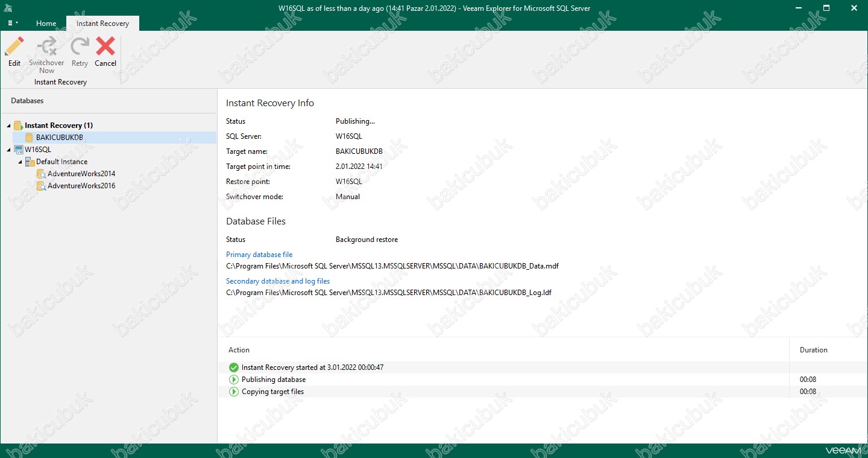This screenshot has height=458, width=868.
Task: Click the 'Background restore' status value
Action: pyautogui.click(x=366, y=240)
